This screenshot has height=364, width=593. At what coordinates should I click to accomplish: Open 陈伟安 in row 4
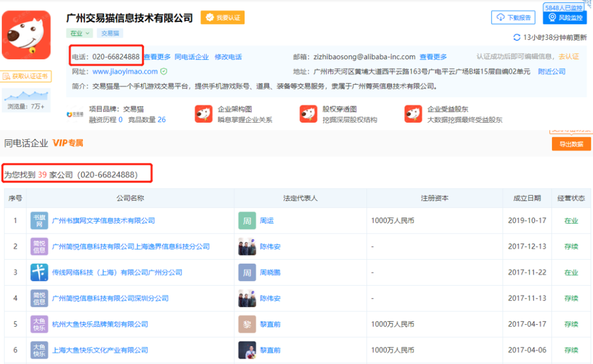[x=270, y=298]
